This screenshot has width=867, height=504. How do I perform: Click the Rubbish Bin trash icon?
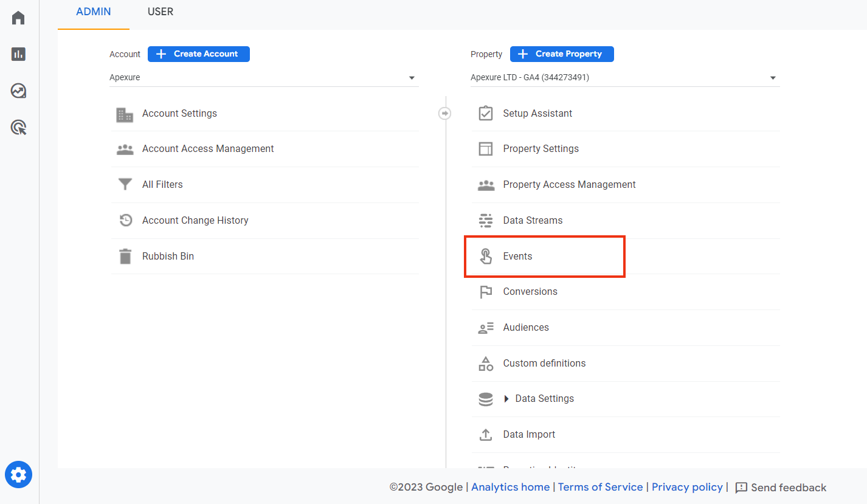point(125,256)
